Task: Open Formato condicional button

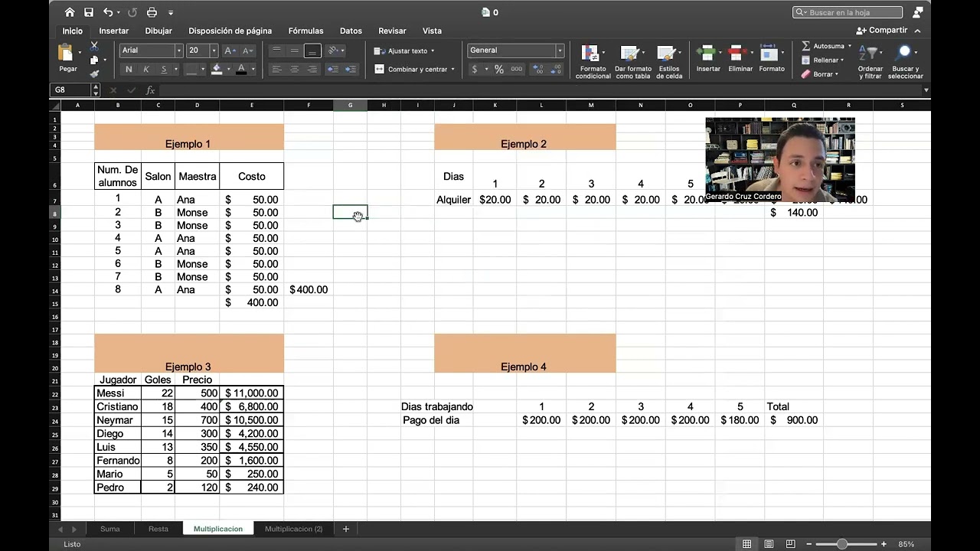Action: [593, 62]
